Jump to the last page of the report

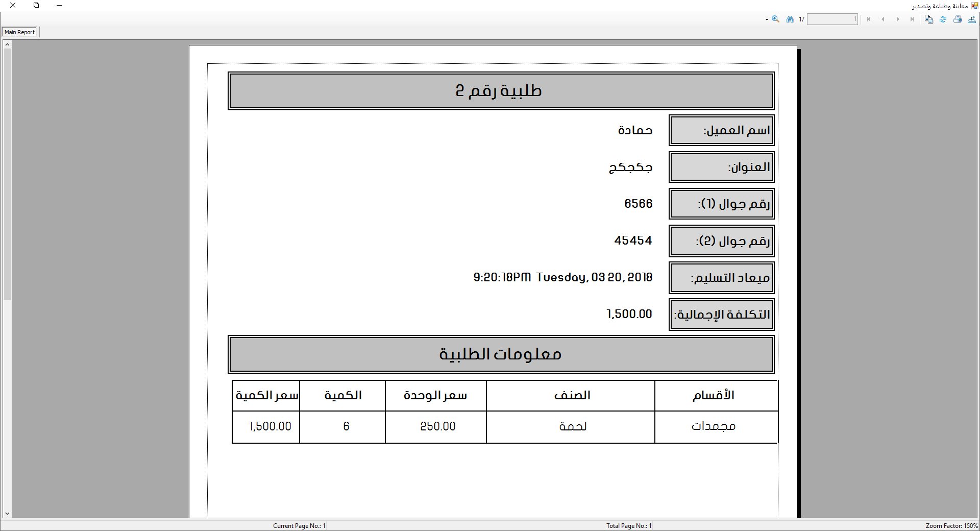(x=912, y=19)
